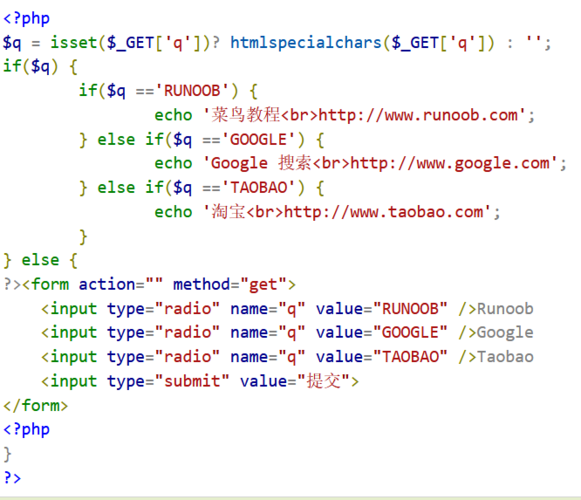The width and height of the screenshot is (581, 500).
Task: Click the 'RUNOOB' string in the if condition
Action: point(192,91)
